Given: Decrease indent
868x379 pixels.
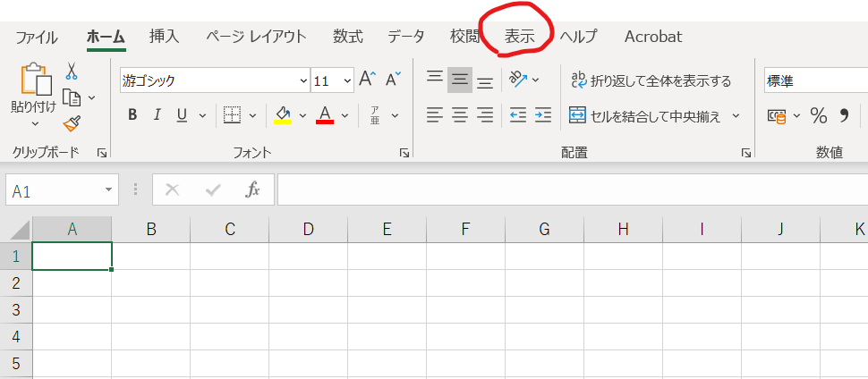Looking at the screenshot, I should (x=517, y=115).
